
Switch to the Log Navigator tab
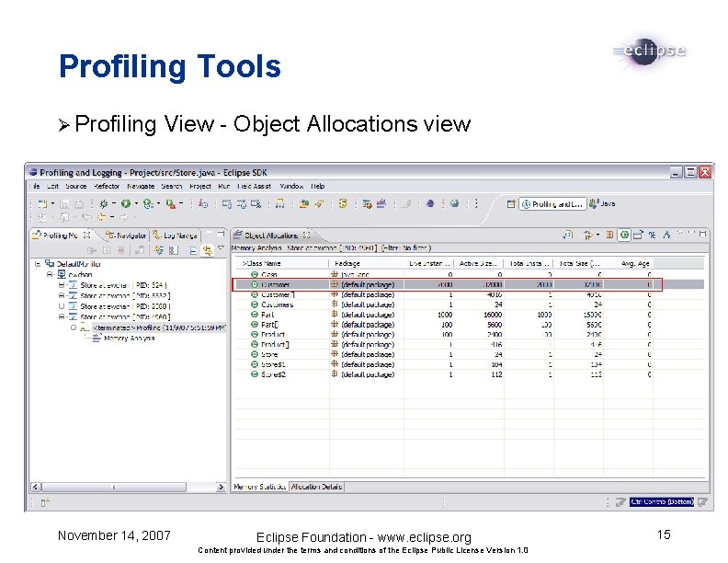175,236
